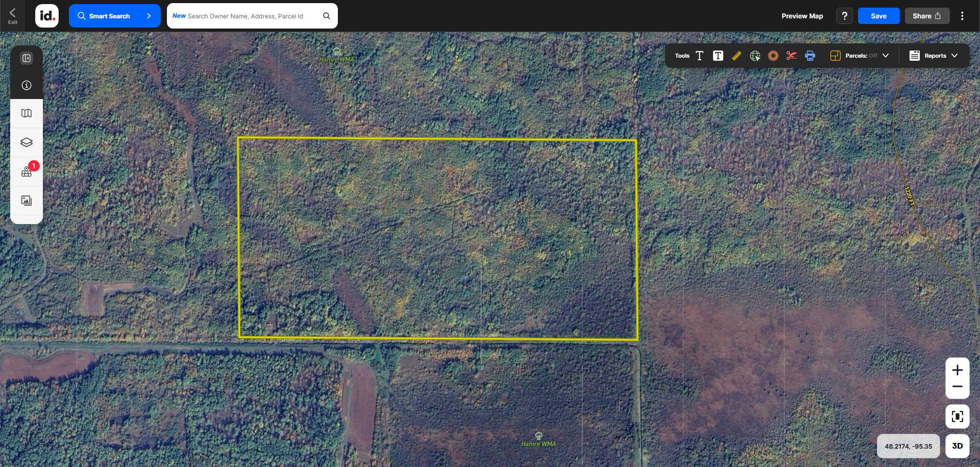Select the ruler measure tool

(736, 56)
